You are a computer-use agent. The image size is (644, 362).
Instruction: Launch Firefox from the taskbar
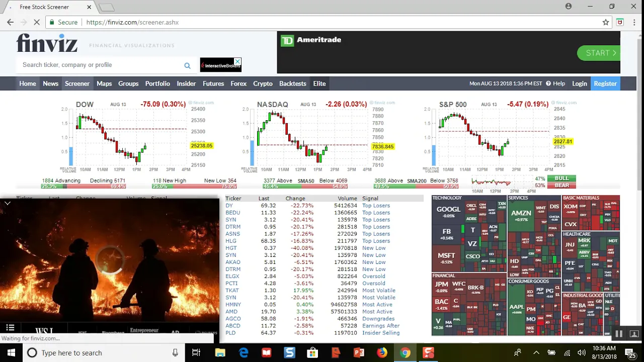pyautogui.click(x=382, y=353)
